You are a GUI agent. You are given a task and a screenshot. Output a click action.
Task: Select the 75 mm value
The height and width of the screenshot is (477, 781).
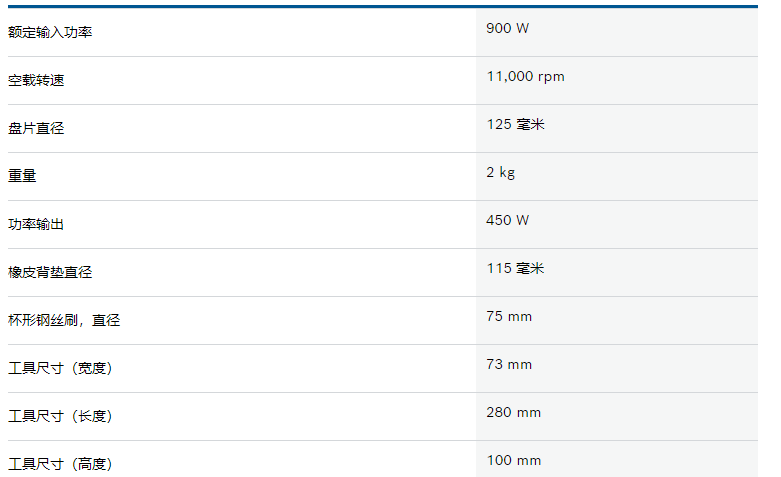click(x=509, y=317)
